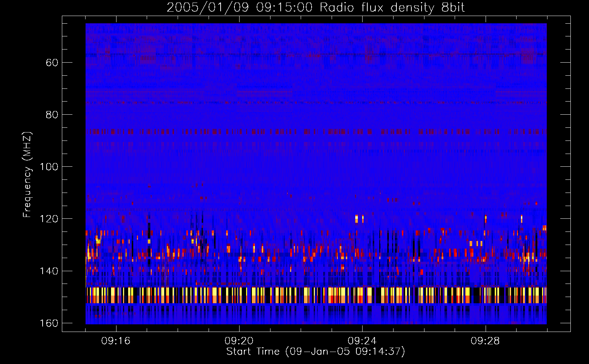Click the '09:20' time tick label
The width and height of the screenshot is (589, 364).
pyautogui.click(x=239, y=341)
